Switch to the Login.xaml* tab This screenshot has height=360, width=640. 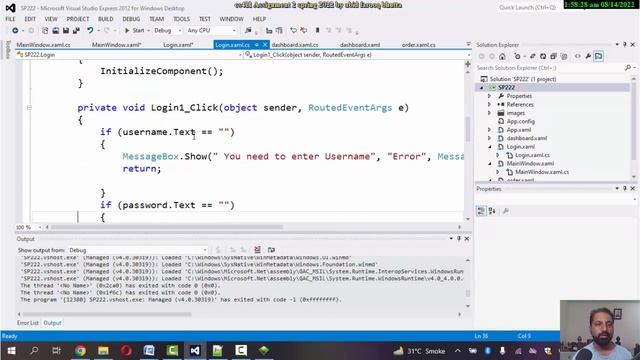178,45
